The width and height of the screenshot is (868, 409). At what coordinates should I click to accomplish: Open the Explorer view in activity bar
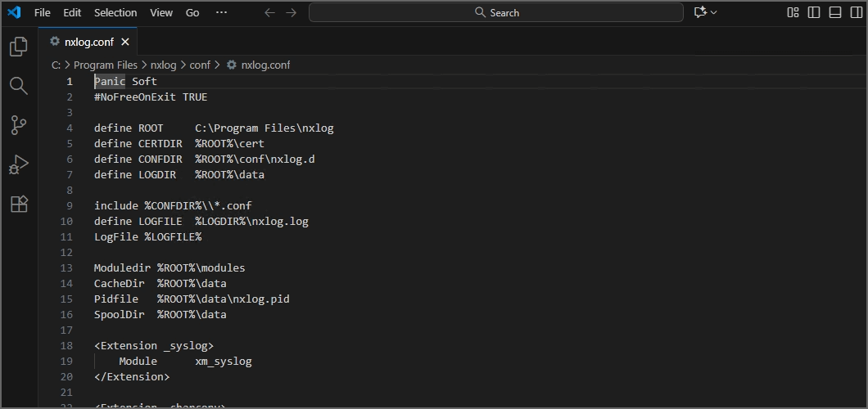tap(18, 47)
